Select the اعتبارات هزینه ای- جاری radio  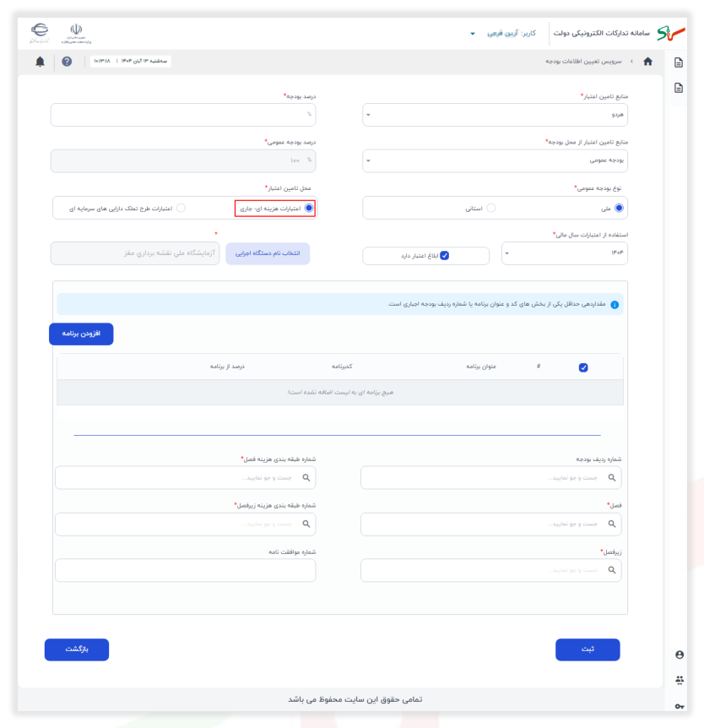point(309,208)
